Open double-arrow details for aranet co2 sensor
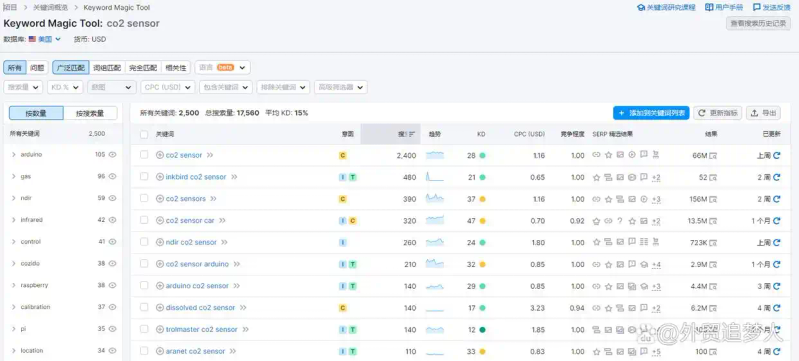Image resolution: width=799 pixels, height=361 pixels. pos(233,351)
